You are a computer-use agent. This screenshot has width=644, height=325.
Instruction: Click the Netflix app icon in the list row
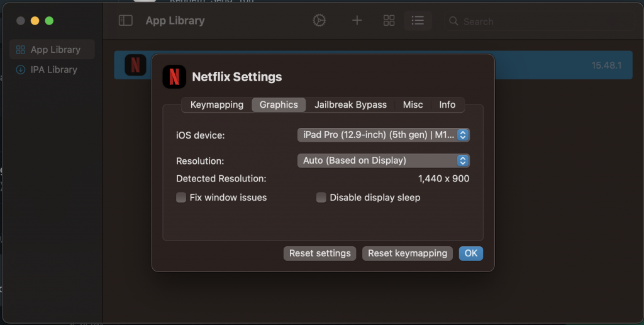click(x=136, y=65)
